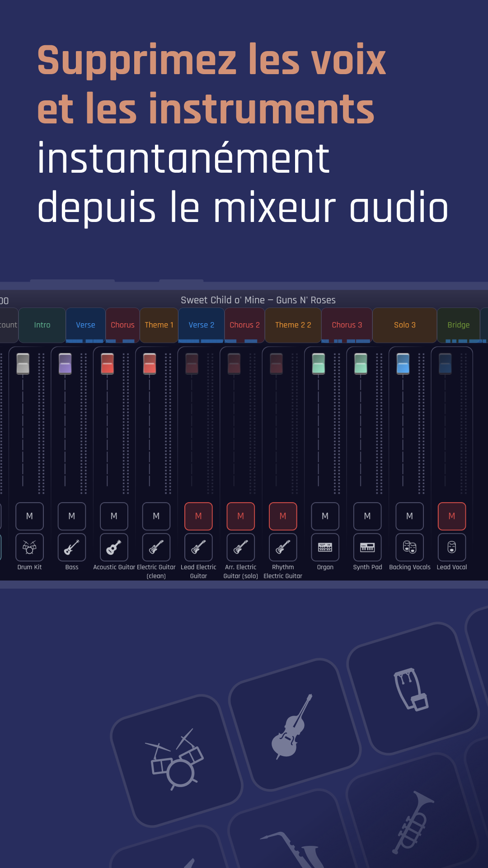Tap the large drum kit tile below the mixer
Image resolution: width=488 pixels, height=868 pixels.
click(177, 760)
